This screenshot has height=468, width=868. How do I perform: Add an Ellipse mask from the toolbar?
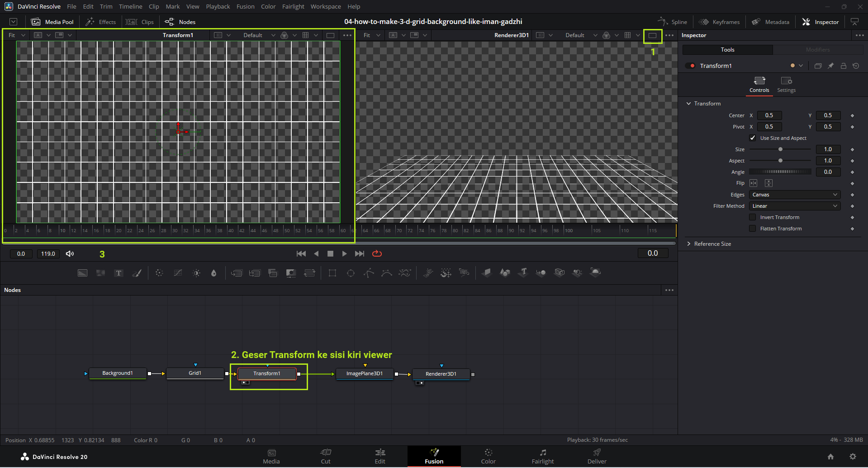pos(351,273)
